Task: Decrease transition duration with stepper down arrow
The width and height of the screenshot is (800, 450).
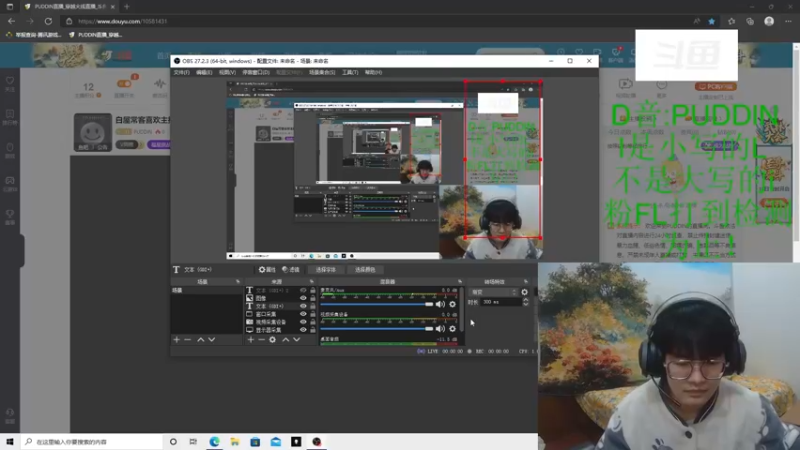Action: point(526,304)
